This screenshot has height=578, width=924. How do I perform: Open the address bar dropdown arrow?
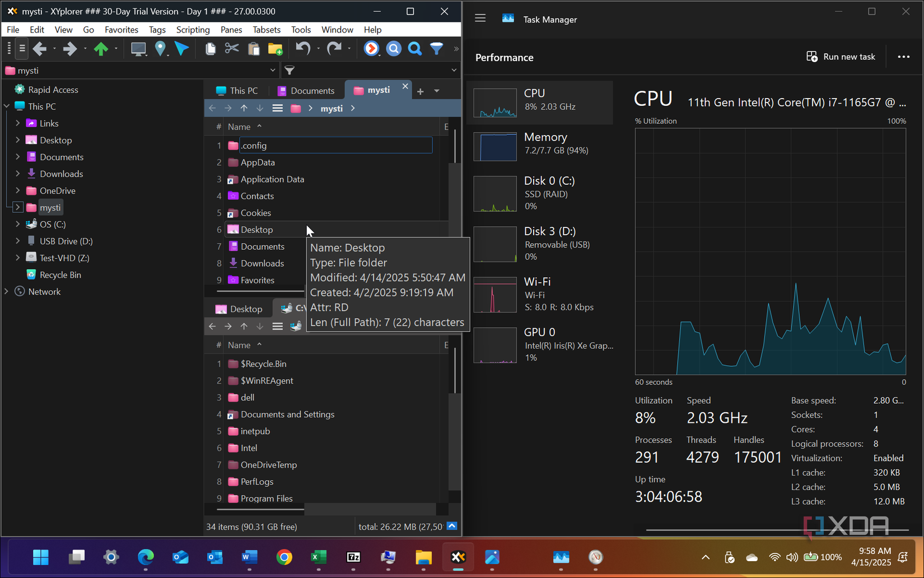pos(273,70)
